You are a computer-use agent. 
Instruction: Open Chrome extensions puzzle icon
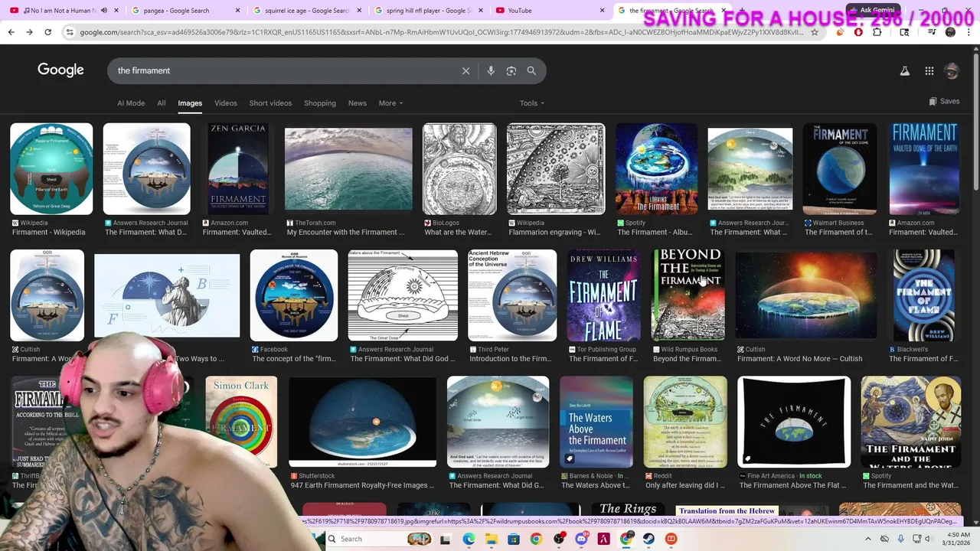[877, 32]
